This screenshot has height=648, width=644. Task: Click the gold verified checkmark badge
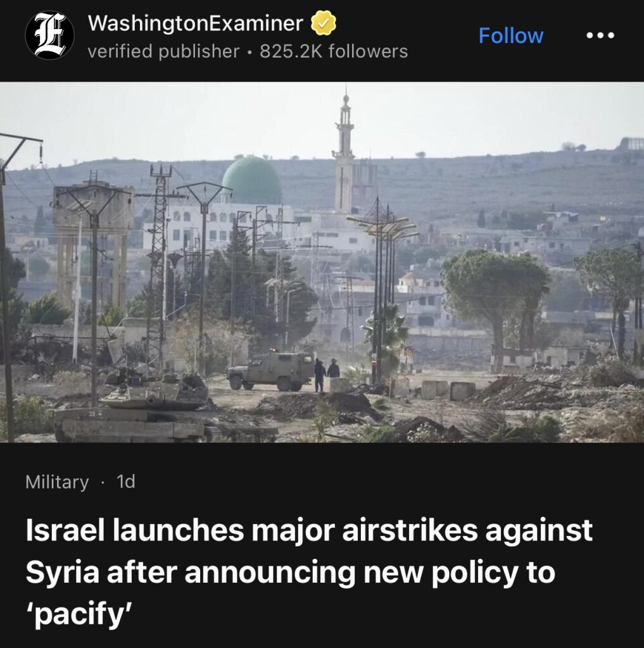click(323, 23)
